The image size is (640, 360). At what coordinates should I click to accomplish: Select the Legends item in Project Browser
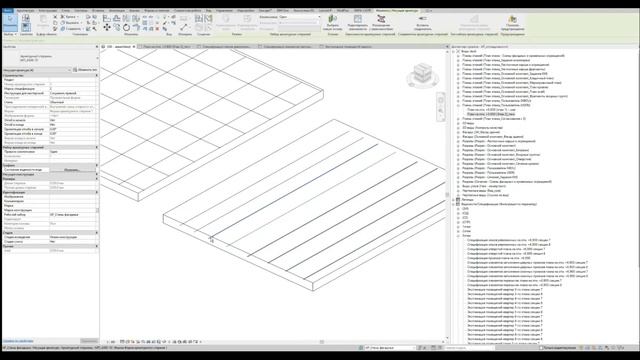click(x=467, y=200)
